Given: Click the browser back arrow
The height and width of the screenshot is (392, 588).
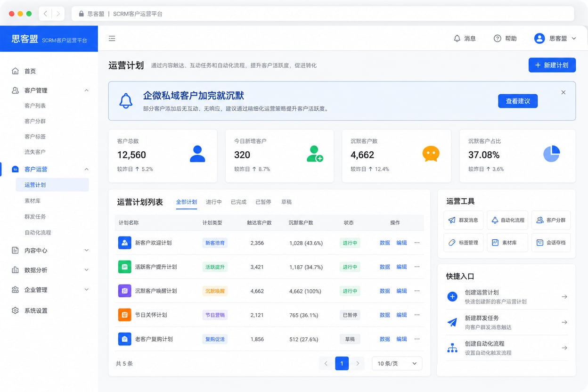Looking at the screenshot, I should click(45, 14).
